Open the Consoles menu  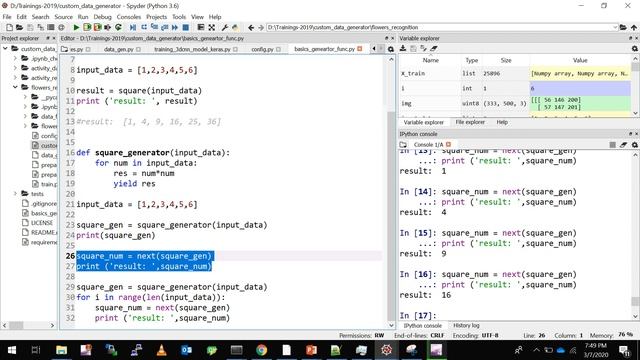[x=129, y=17]
